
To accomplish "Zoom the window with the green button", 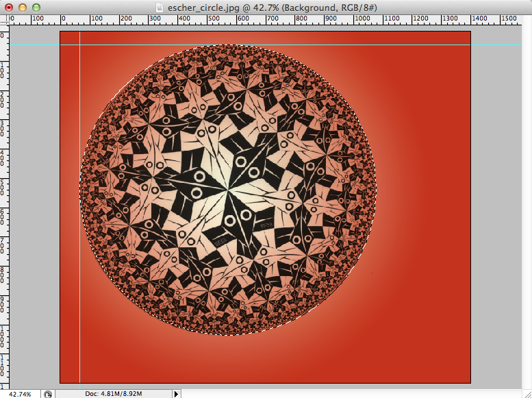I will click(36, 8).
